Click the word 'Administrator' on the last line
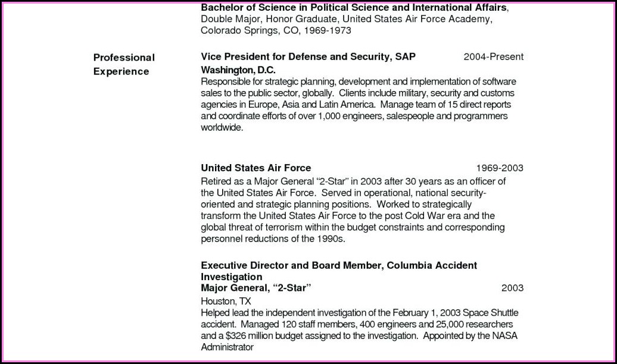This screenshot has height=364, width=617. pos(227,347)
